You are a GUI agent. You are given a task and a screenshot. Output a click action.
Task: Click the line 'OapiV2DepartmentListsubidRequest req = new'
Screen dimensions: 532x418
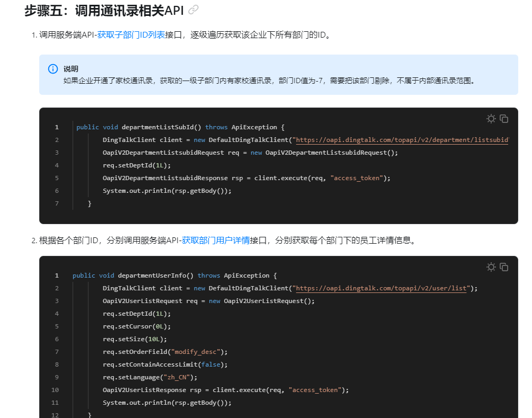(x=251, y=153)
